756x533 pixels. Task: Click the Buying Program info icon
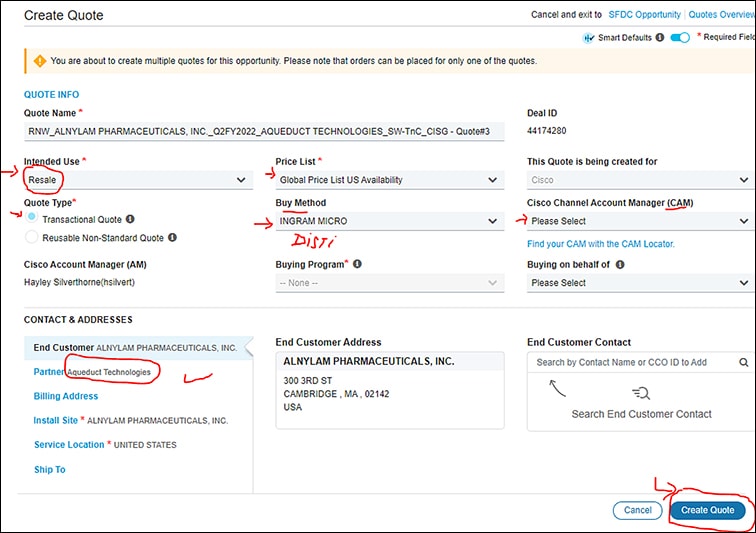(x=358, y=264)
